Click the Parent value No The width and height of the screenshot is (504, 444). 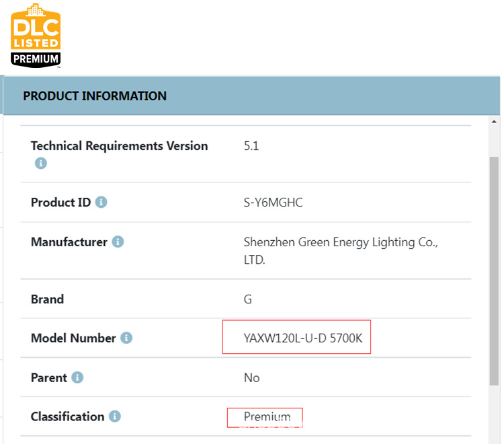point(251,378)
